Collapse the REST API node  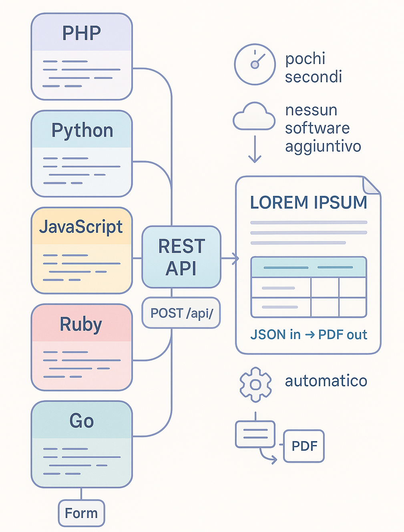tap(181, 257)
